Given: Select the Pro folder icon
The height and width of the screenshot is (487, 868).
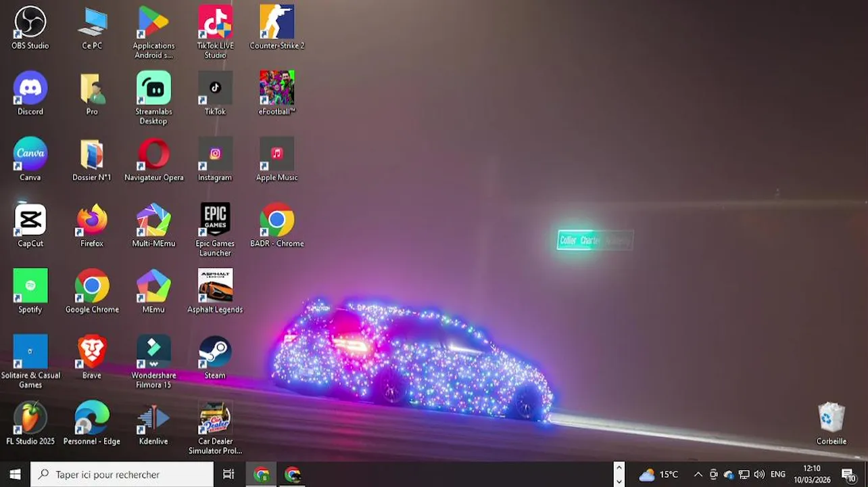Looking at the screenshot, I should pyautogui.click(x=92, y=93).
